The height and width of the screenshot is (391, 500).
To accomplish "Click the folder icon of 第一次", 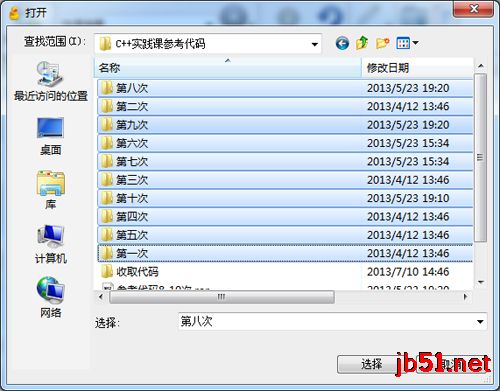I will pyautogui.click(x=107, y=253).
